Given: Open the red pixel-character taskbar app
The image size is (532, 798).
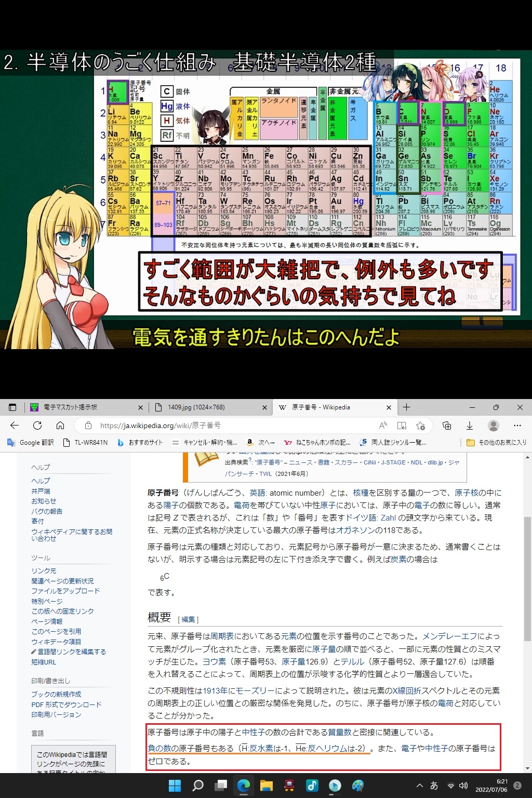Looking at the screenshot, I should pos(289,786).
